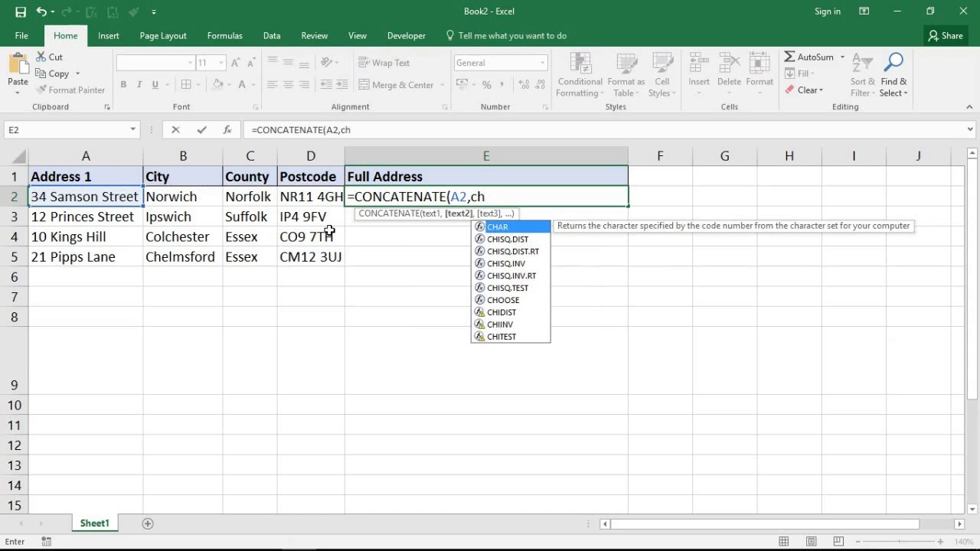Viewport: 980px width, 551px height.
Task: Cancel formula entry with X icon
Action: 175,130
